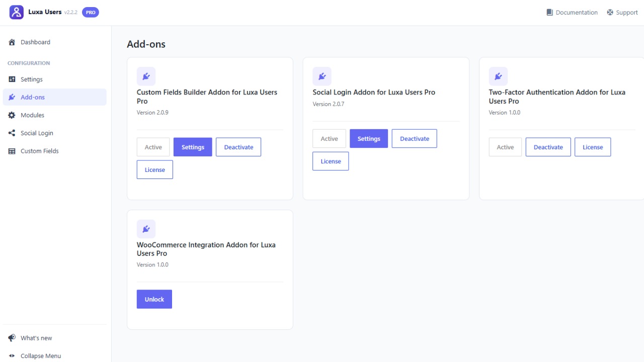The height and width of the screenshot is (362, 644).
Task: Click the Two-Factor Authentication addon plug icon
Action: [x=498, y=76]
